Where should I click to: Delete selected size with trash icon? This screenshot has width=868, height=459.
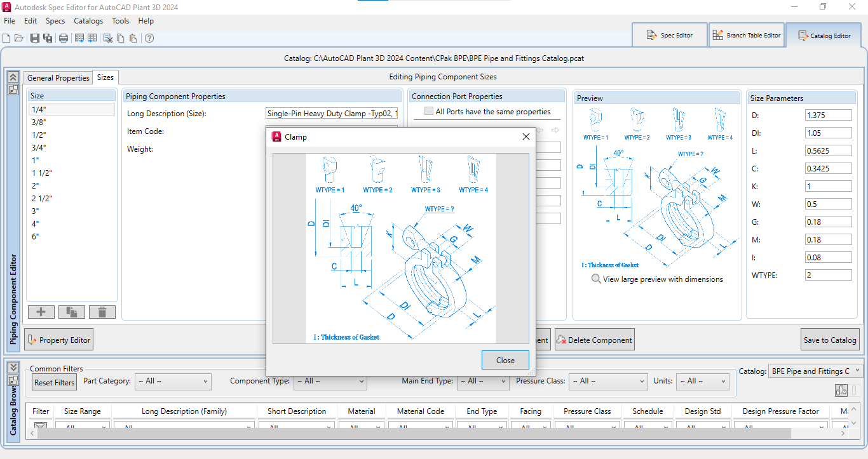point(102,312)
